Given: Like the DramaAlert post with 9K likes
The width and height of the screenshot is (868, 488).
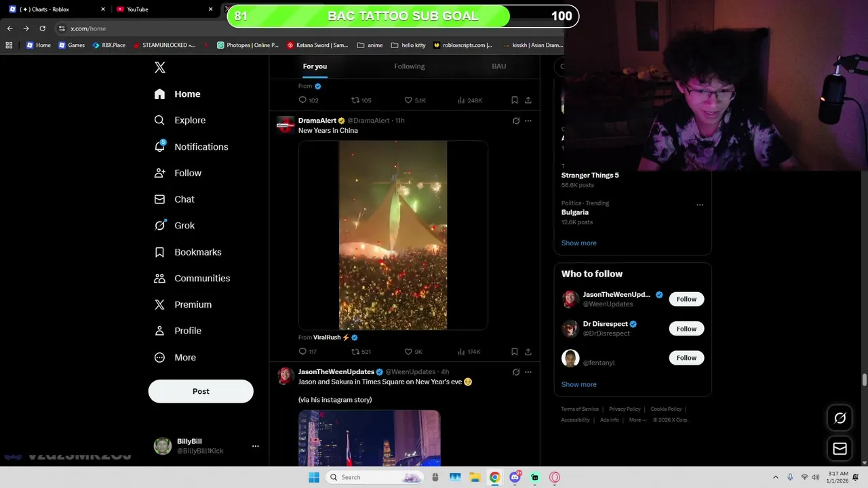Looking at the screenshot, I should (x=414, y=352).
